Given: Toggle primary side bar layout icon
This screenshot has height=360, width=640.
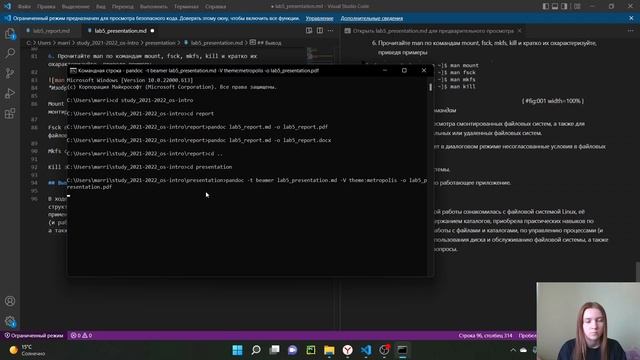Looking at the screenshot, I should 546,6.
